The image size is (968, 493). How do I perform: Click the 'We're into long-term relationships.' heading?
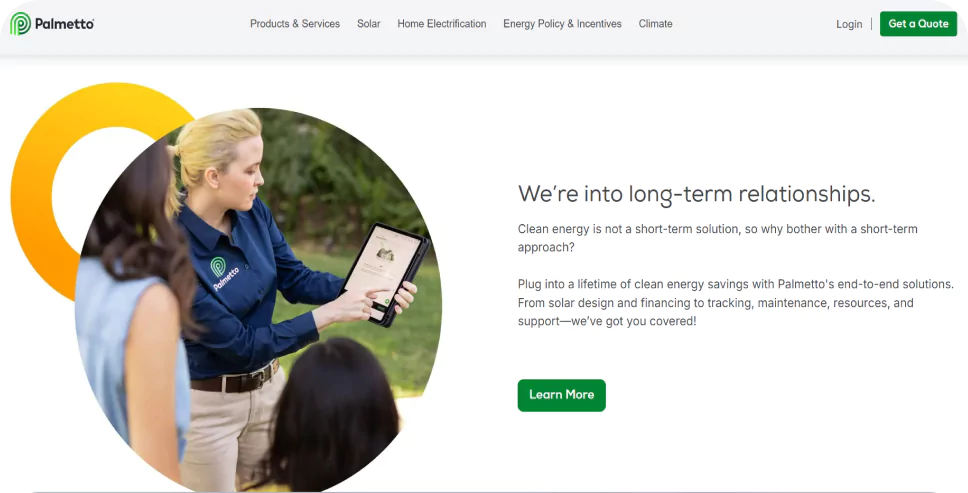[x=696, y=194]
